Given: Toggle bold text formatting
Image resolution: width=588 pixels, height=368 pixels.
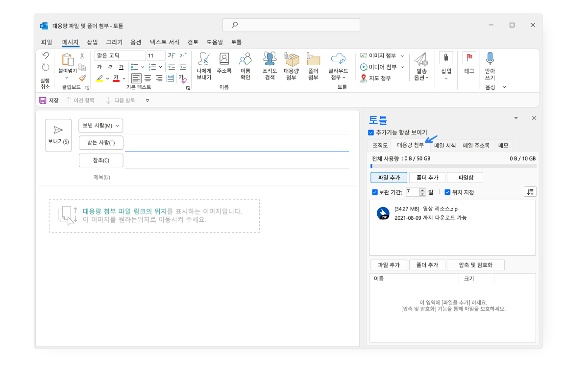Looking at the screenshot, I should (x=99, y=67).
